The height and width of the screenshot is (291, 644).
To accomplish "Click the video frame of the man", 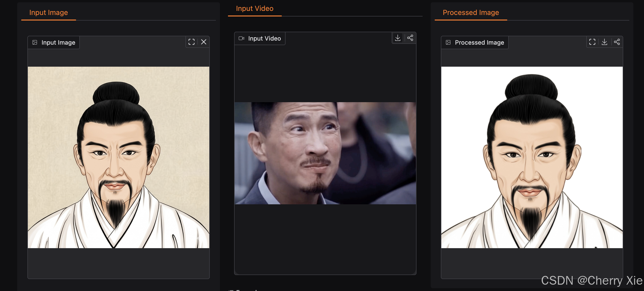I will (325, 153).
